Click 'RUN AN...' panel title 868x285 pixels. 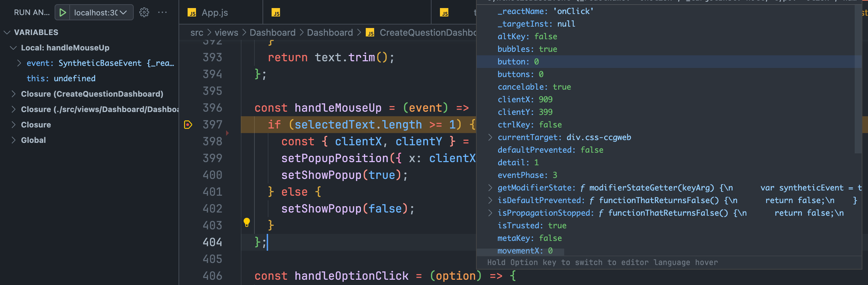click(31, 13)
